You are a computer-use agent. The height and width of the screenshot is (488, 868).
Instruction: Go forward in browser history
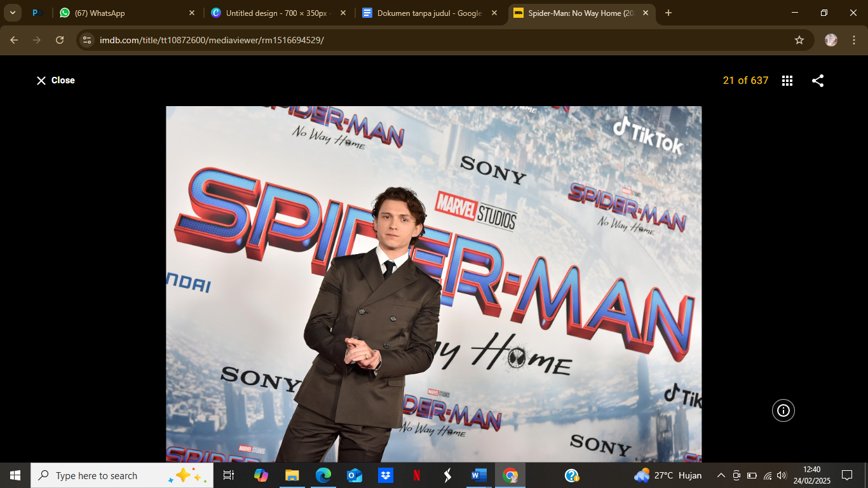[x=37, y=40]
